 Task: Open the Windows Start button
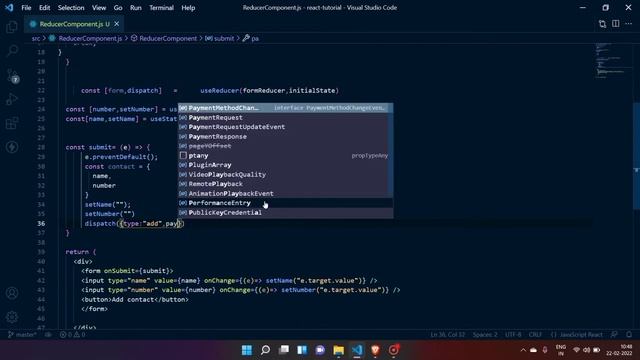[x=247, y=350]
